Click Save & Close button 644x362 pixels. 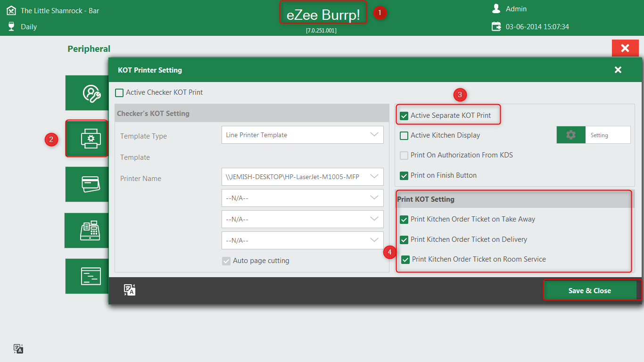(x=590, y=290)
